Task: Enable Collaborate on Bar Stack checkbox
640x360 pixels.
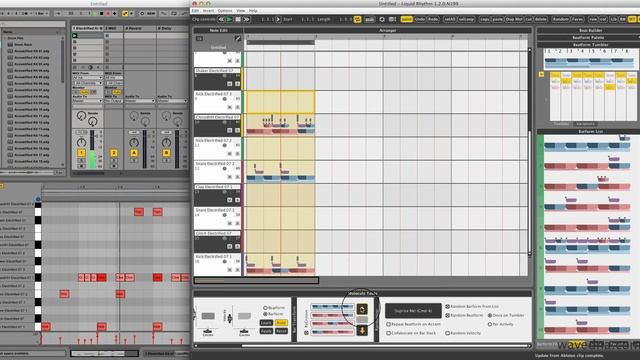Action: [389, 333]
